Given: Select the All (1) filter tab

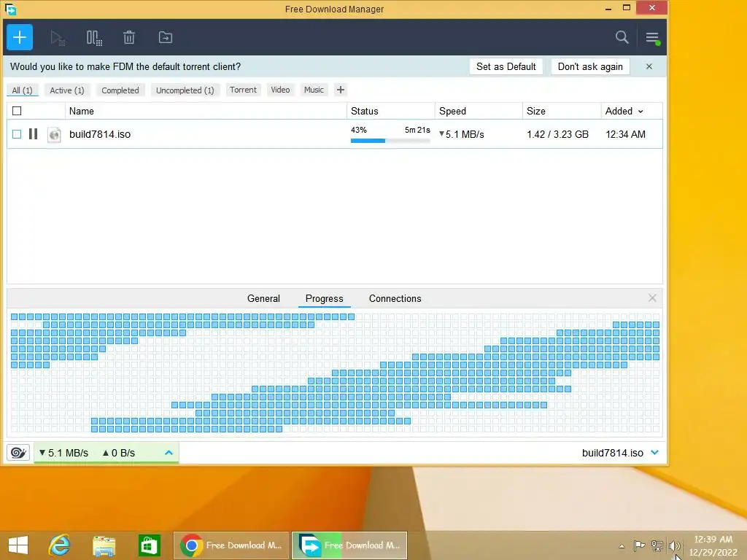Looking at the screenshot, I should (22, 90).
